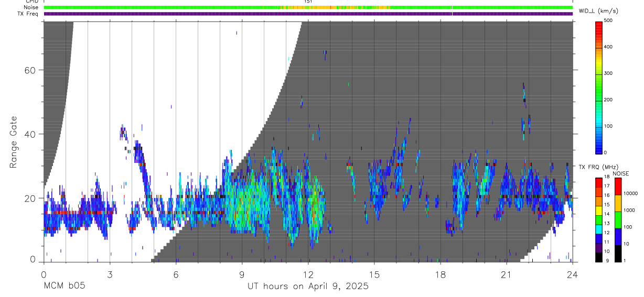Click the green band of the NOISE colorbar
Viewport: 644px width, 297px height.
coord(618,220)
